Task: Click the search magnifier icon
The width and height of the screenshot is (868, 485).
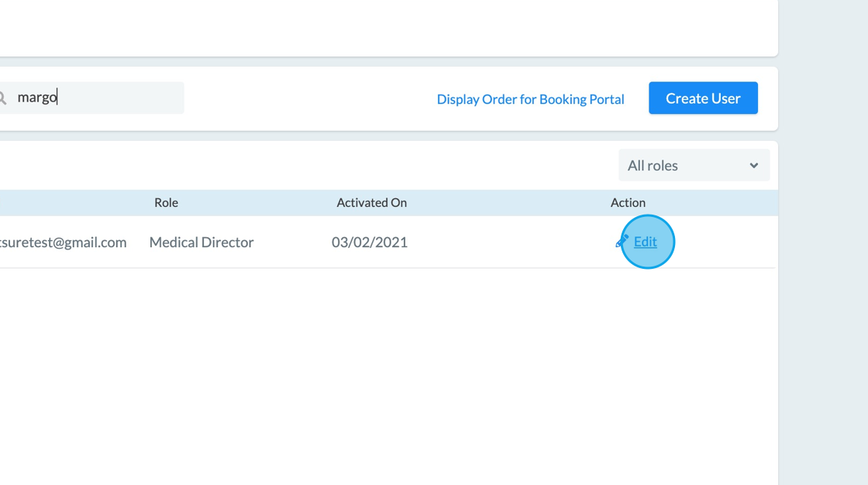Action: click(x=2, y=98)
